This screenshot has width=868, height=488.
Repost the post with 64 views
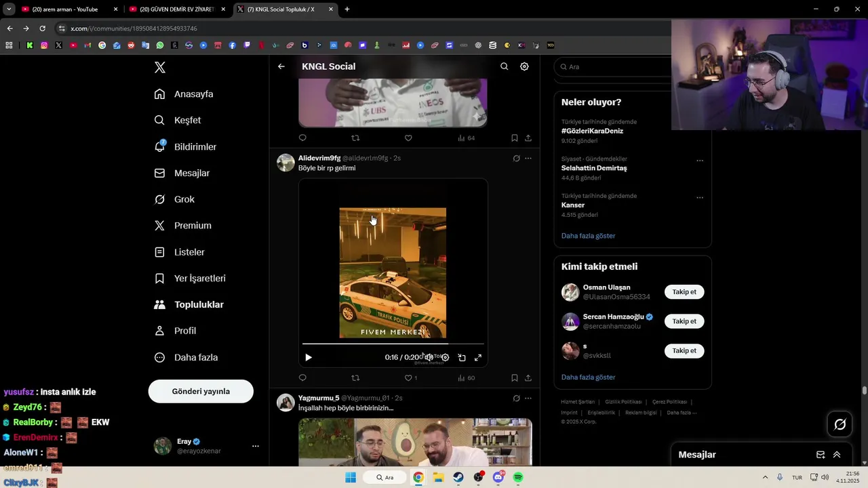355,138
